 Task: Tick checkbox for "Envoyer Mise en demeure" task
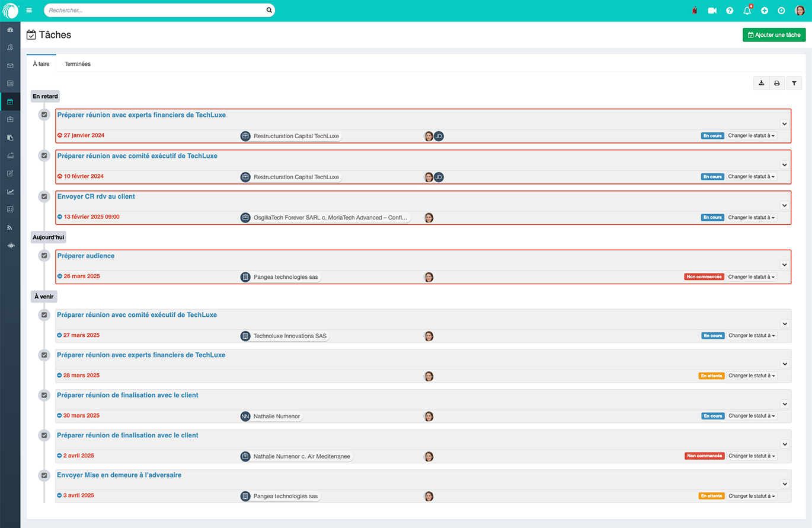[44, 475]
